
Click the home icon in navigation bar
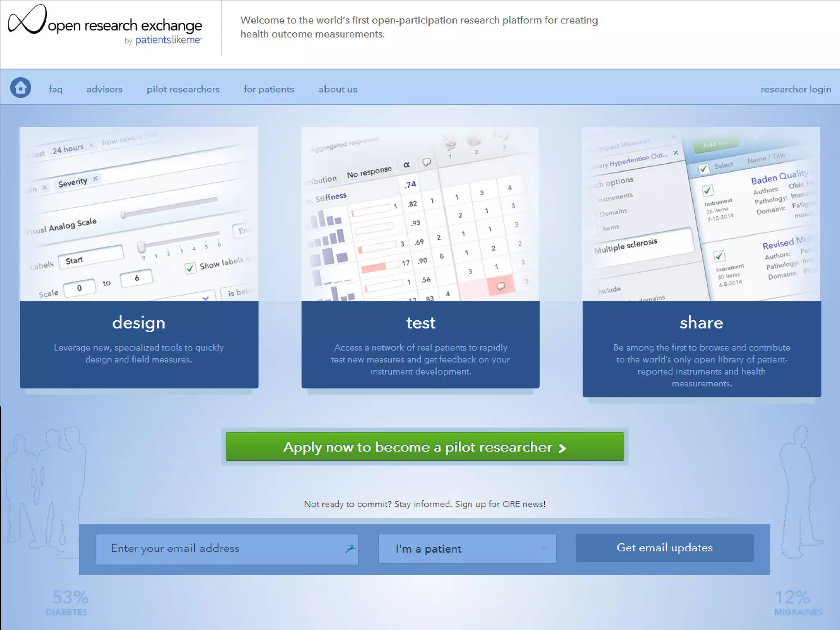coord(21,88)
